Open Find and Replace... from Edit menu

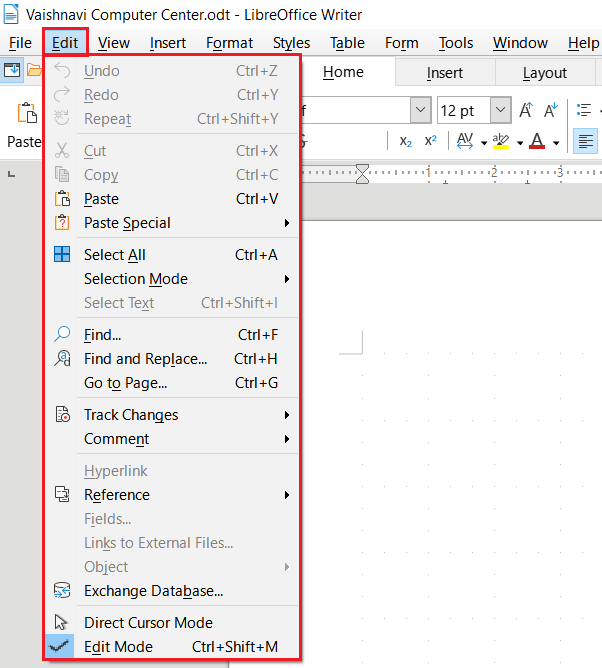coord(172,359)
